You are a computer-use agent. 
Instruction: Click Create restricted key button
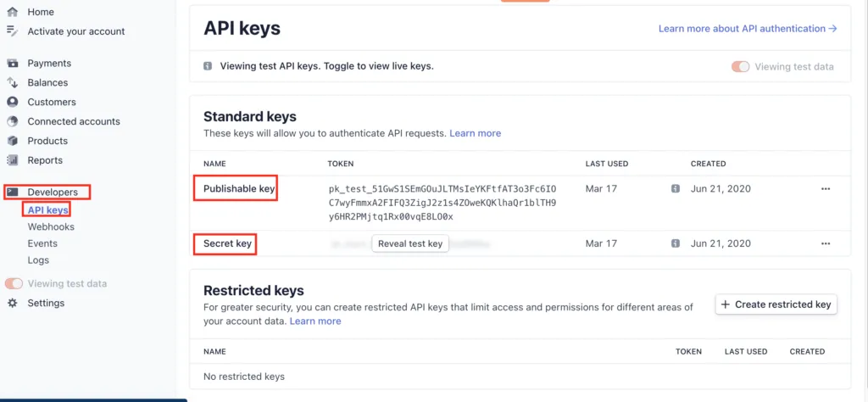click(776, 304)
